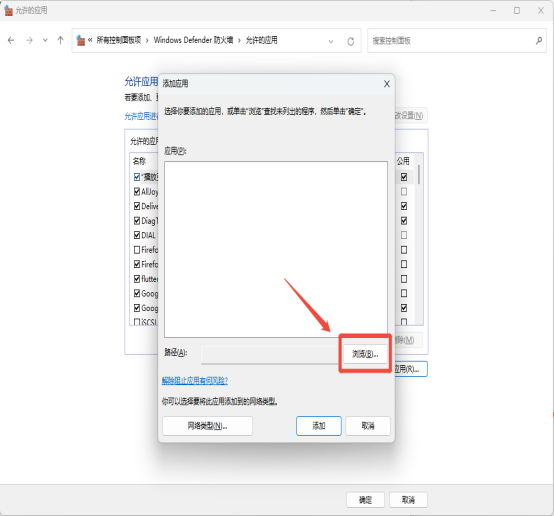This screenshot has width=554, height=516.
Task: Click the search magnifier icon
Action: pos(539,41)
